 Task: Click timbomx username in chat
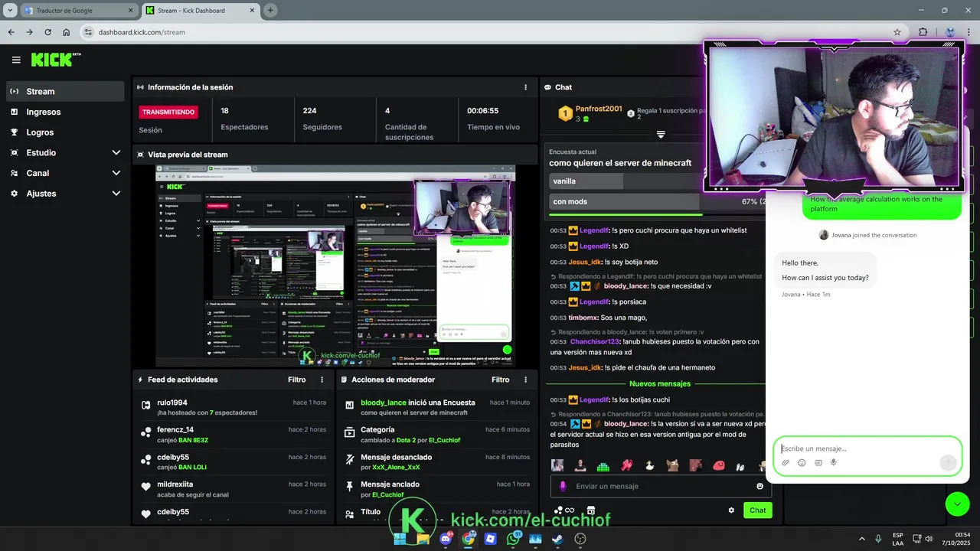coord(583,318)
